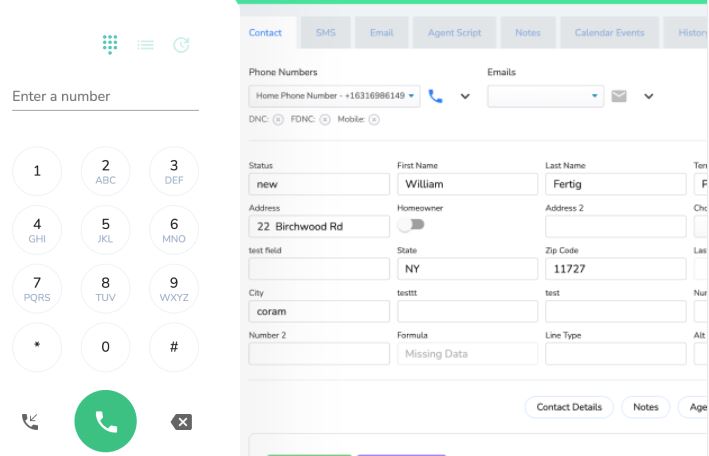Image resolution: width=709 pixels, height=456 pixels.
Task: Click the City field coram
Action: pos(319,311)
